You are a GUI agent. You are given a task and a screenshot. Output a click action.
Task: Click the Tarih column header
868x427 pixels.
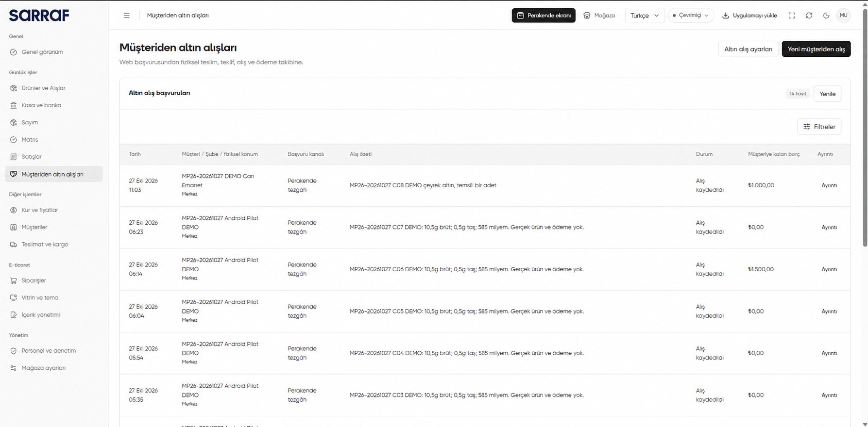[x=135, y=154]
